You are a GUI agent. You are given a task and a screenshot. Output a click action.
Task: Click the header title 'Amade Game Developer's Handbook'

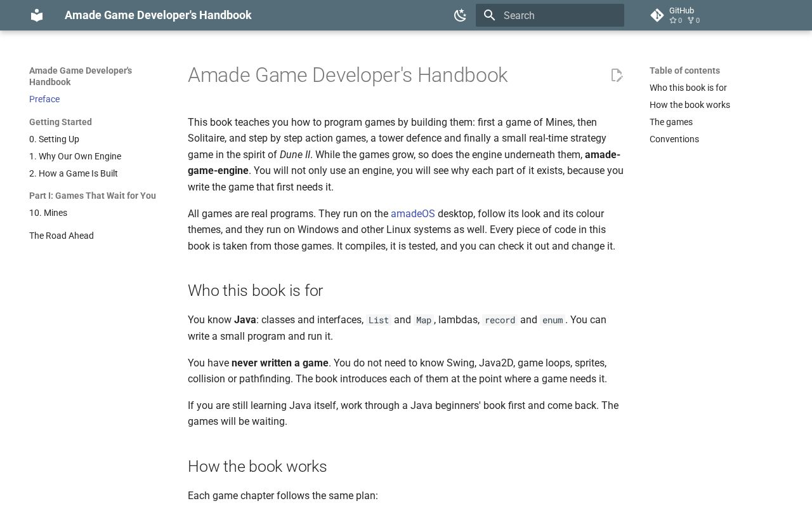158,15
